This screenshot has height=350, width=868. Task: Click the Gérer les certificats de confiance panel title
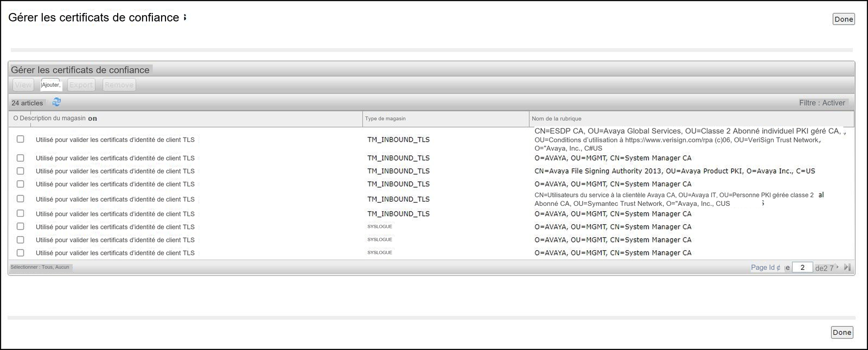[x=80, y=70]
